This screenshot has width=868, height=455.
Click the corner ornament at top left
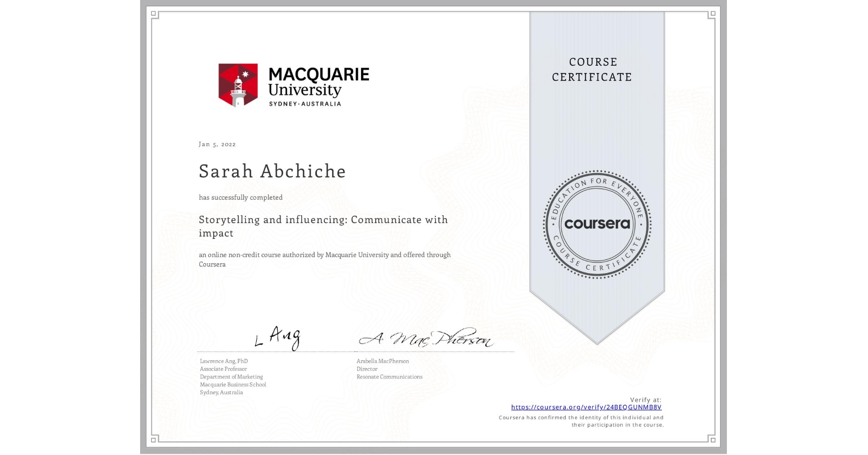pos(153,13)
